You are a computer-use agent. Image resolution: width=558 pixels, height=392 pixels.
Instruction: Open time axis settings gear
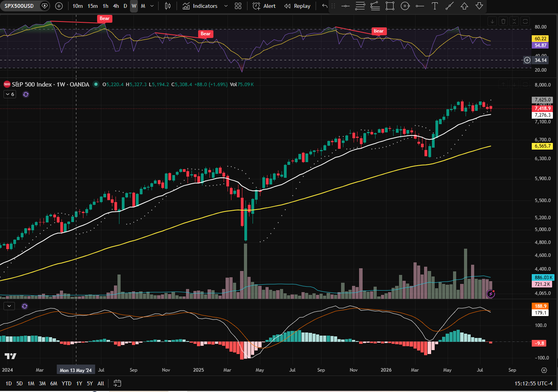coord(544,370)
